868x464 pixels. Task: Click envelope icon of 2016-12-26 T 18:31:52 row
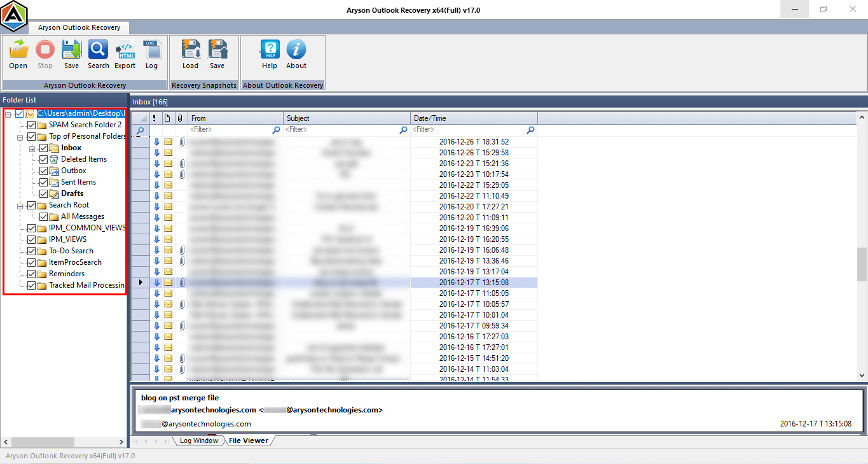[169, 142]
